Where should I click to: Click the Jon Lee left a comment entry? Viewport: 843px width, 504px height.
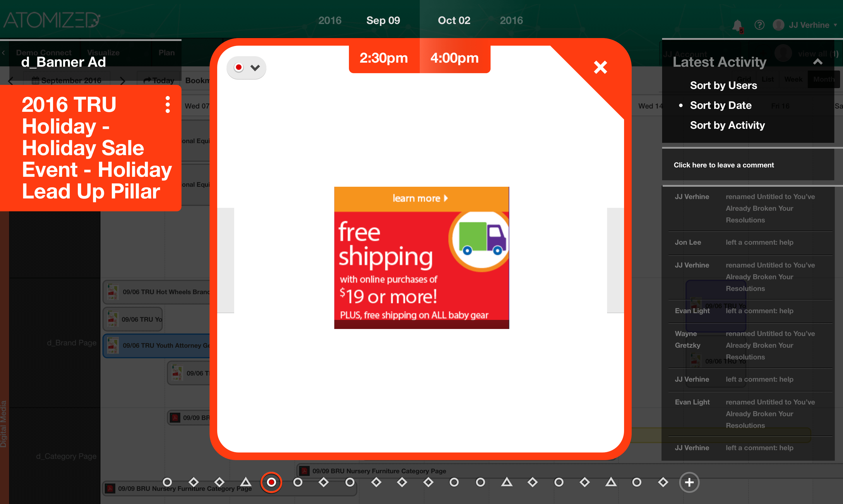click(x=750, y=243)
